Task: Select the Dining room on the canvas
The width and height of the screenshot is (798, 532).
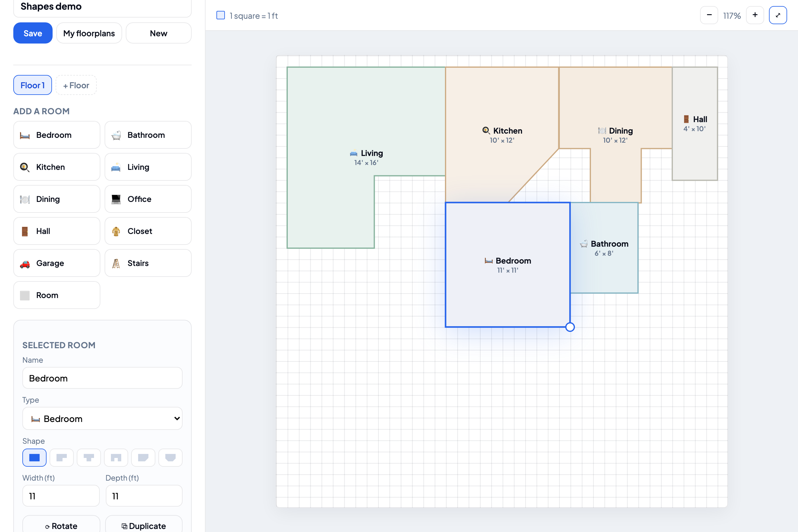Action: (615, 135)
